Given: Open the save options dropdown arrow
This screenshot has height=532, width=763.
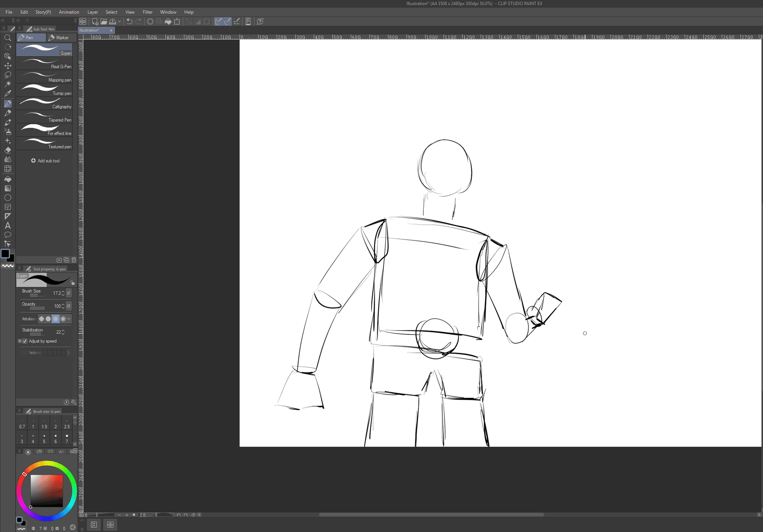Looking at the screenshot, I should 119,21.
